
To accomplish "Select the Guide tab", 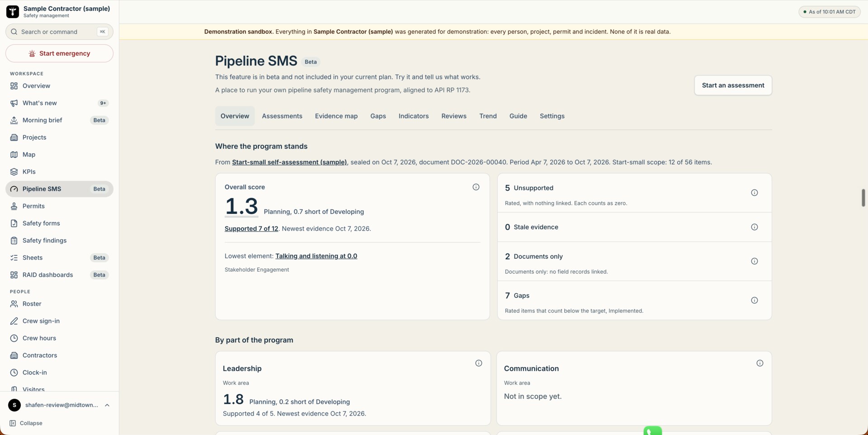I will [x=518, y=116].
